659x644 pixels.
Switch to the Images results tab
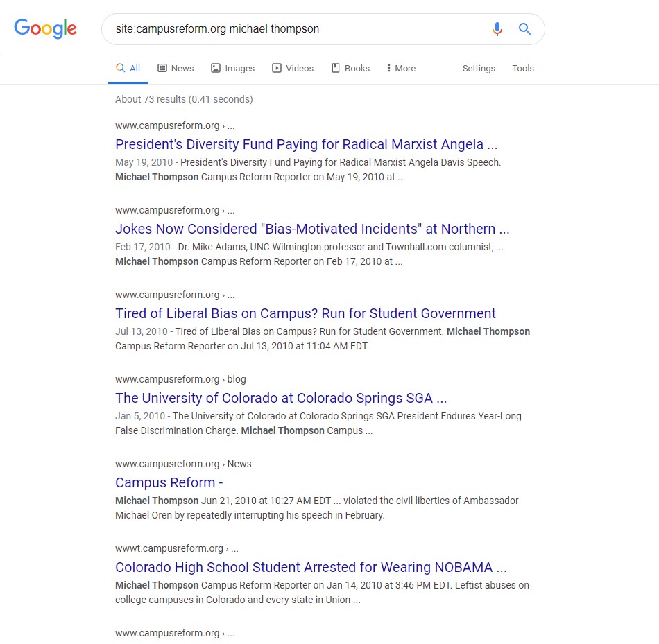tap(232, 68)
